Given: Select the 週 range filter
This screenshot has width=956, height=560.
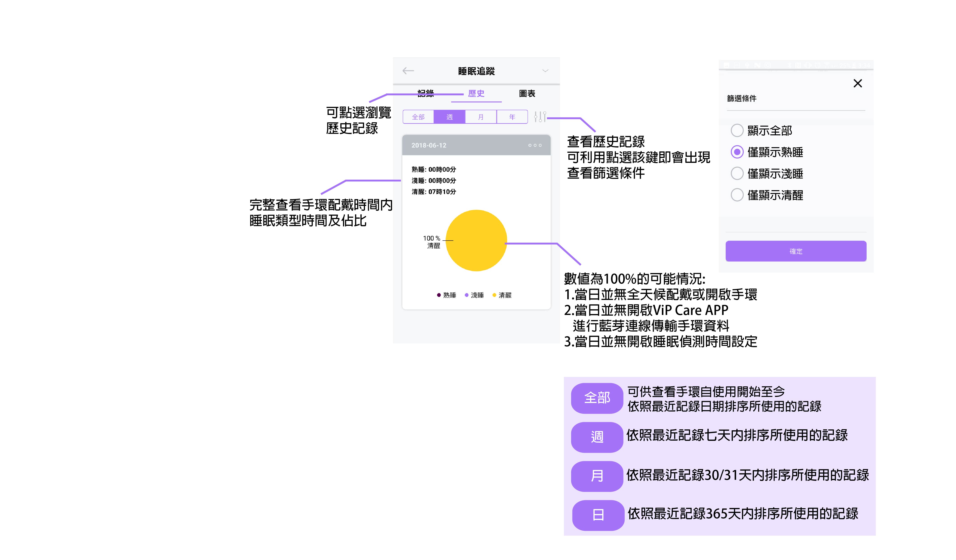Looking at the screenshot, I should click(x=450, y=117).
